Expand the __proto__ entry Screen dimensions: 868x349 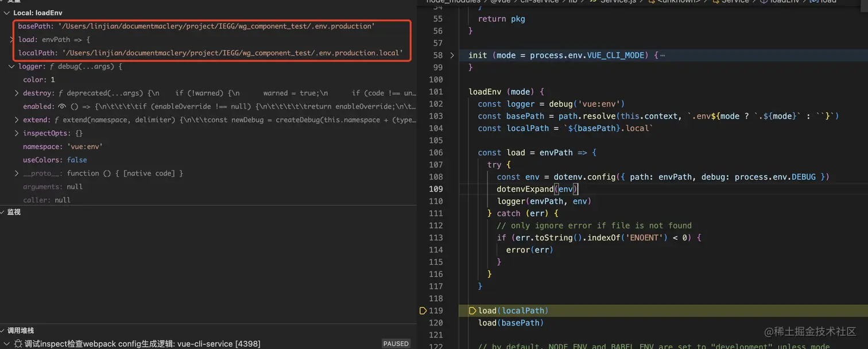point(17,173)
